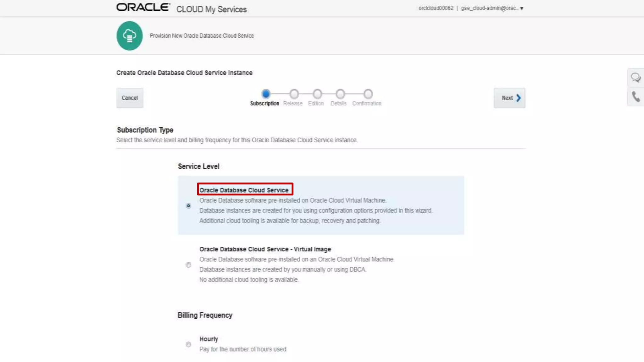Click the Cancel button
Image resolution: width=644 pixels, height=362 pixels.
coord(130,98)
